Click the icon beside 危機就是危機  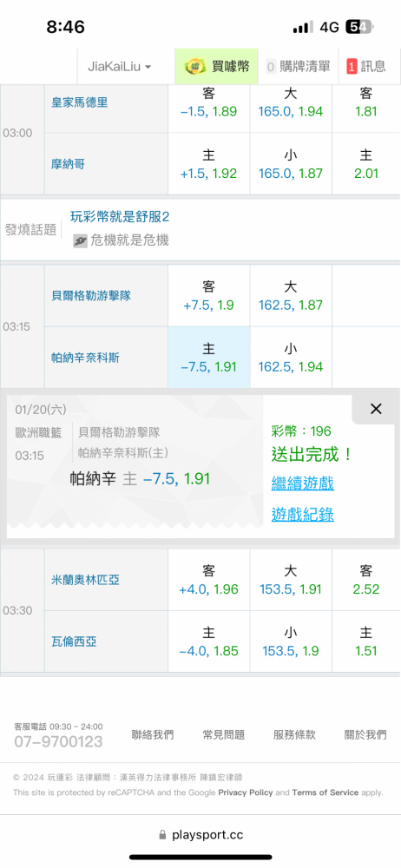coord(81,240)
